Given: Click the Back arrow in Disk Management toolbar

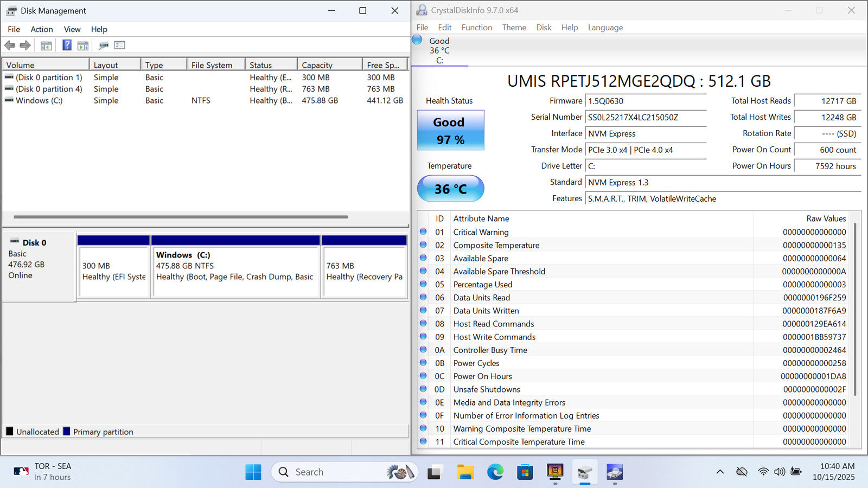Looking at the screenshot, I should pyautogui.click(x=10, y=46).
